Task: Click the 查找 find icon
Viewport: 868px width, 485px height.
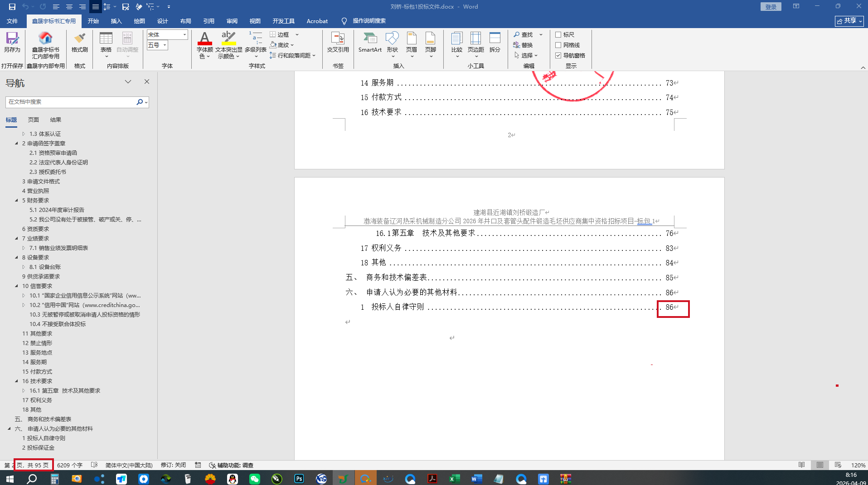Action: [523, 34]
